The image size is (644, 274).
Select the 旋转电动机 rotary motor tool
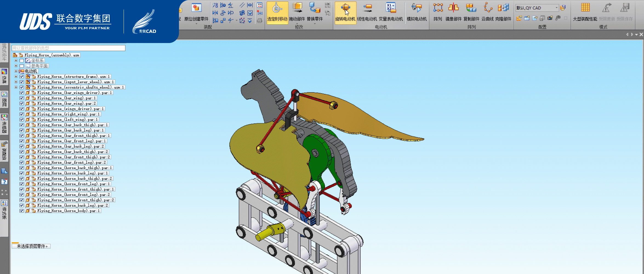345,12
